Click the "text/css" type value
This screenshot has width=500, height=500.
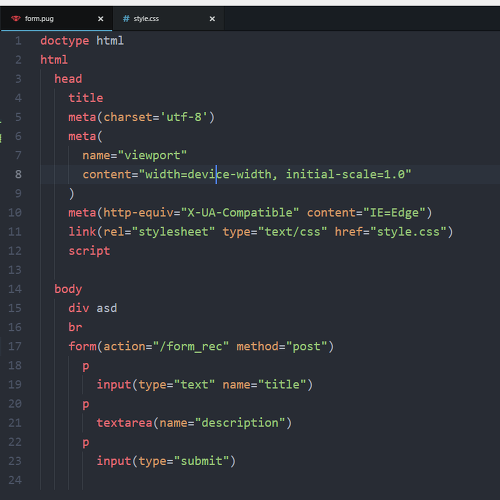292,232
